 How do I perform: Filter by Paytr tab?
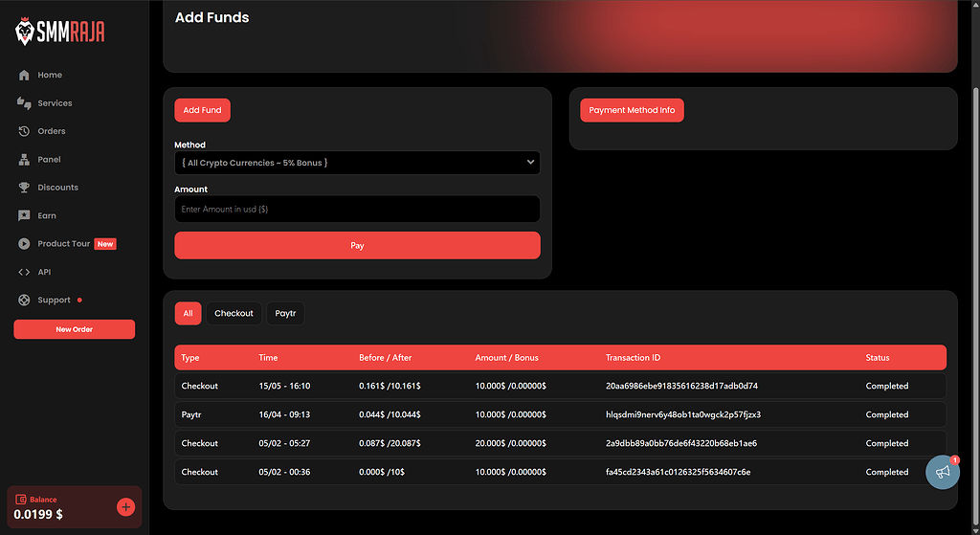click(x=285, y=313)
